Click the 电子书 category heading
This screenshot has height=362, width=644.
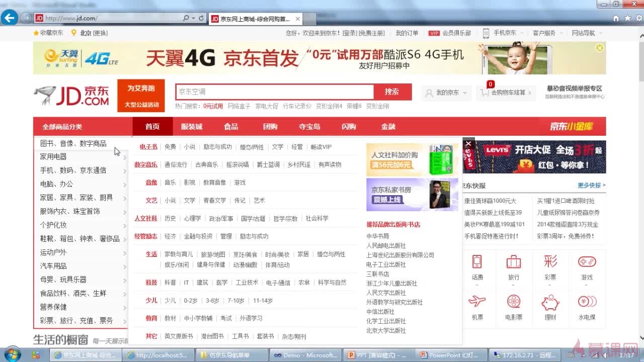(x=148, y=147)
